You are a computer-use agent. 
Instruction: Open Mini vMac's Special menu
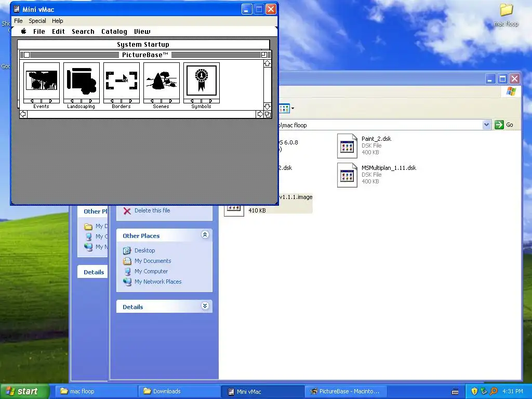coord(37,21)
